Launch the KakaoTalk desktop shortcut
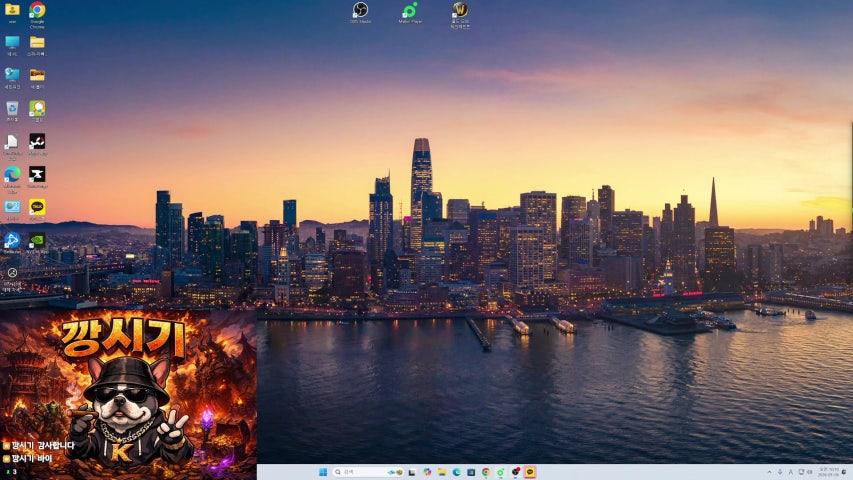This screenshot has width=853, height=480. (x=37, y=206)
